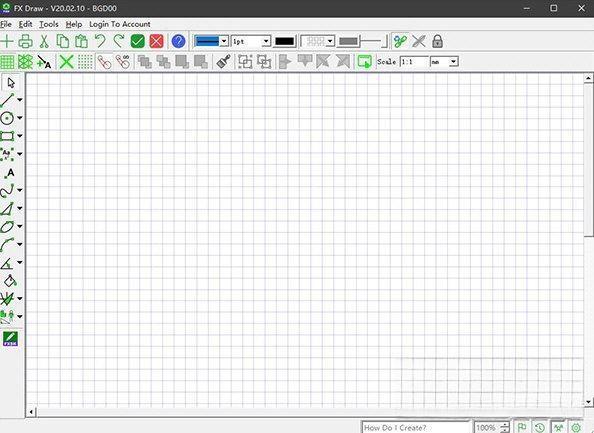The width and height of the screenshot is (594, 433).
Task: Click the Cut scissors icon
Action: 44,41
